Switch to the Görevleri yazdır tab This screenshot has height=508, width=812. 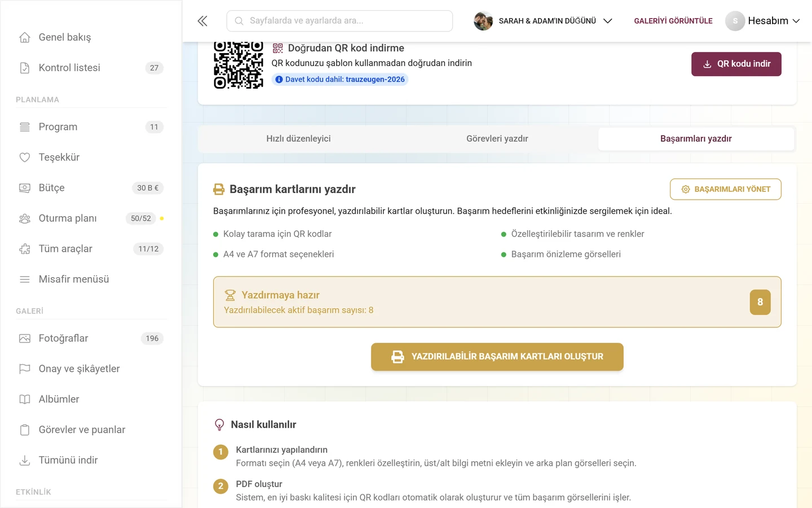(497, 139)
